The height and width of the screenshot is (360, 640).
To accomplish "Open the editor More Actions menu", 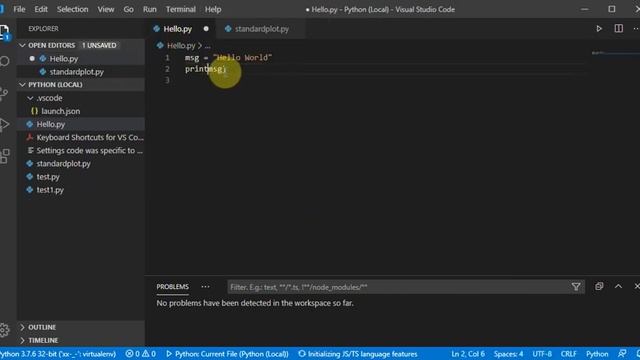I will tap(636, 29).
